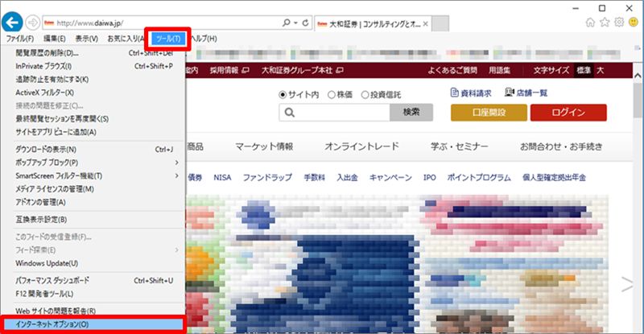Choose ダウンロードの表示(N) entry
This screenshot has width=644, height=334.
(x=93, y=149)
